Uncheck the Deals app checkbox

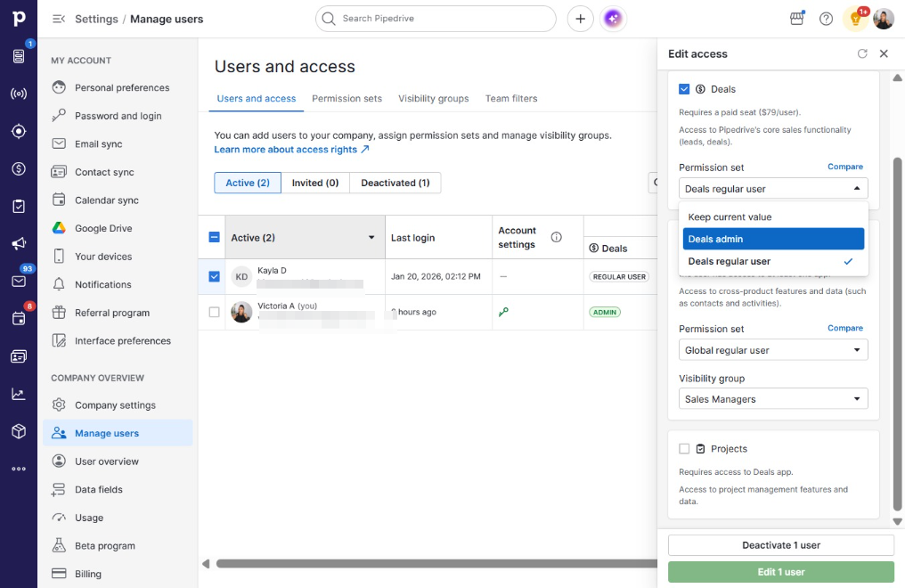click(684, 89)
